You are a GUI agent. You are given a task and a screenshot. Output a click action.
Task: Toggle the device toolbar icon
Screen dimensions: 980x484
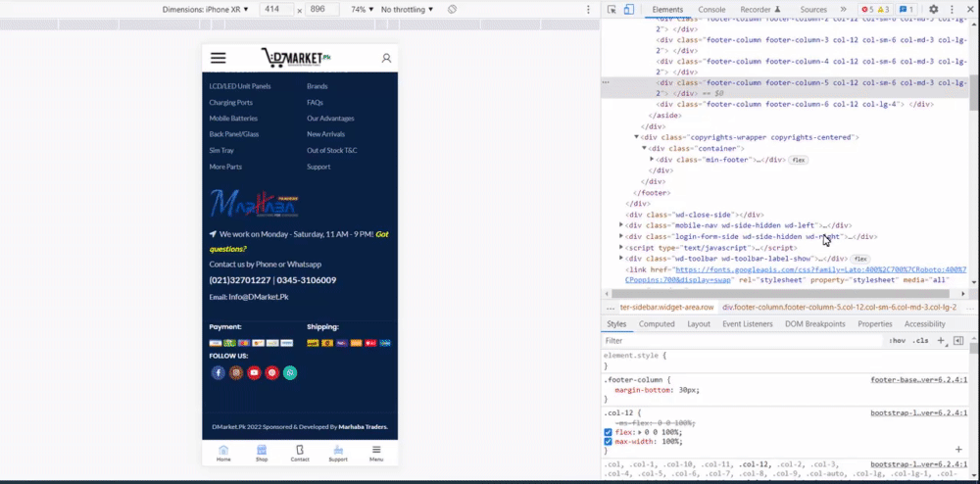629,10
